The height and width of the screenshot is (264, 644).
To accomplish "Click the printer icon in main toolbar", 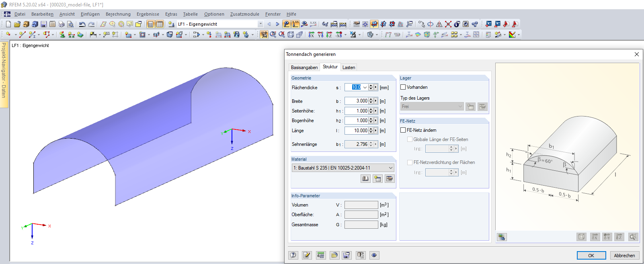I will 61,24.
